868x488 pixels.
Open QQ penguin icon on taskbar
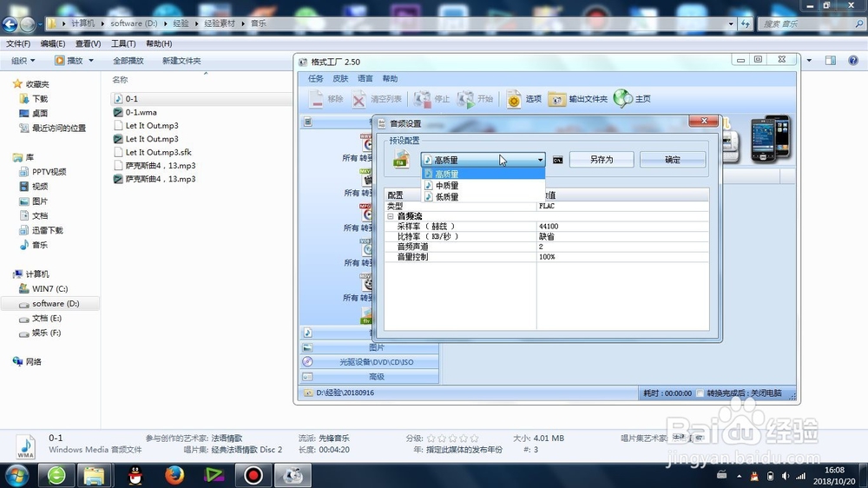(x=135, y=475)
